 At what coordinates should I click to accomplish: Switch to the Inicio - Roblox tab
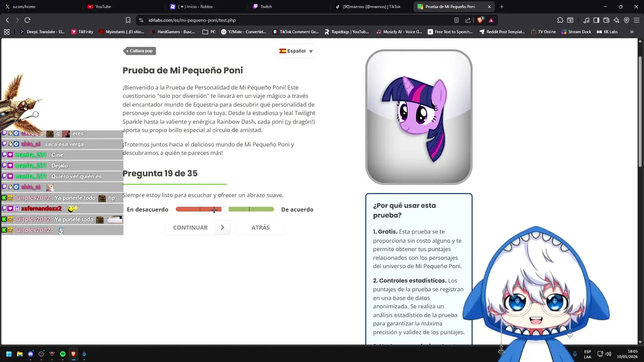[206, 7]
